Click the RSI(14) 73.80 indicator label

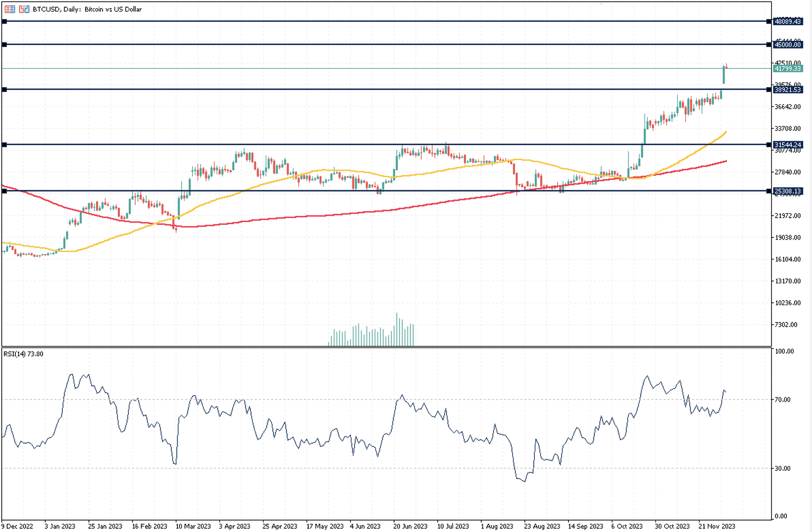point(23,354)
